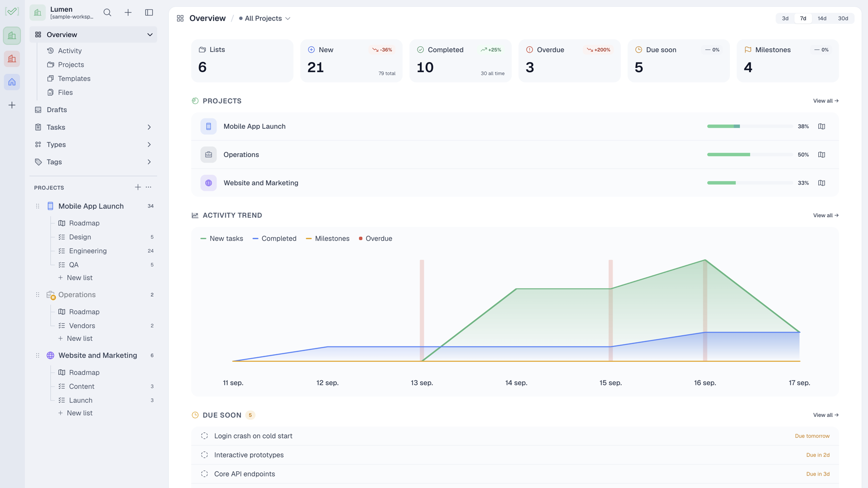Toggle the New tasks series in legend
868x488 pixels.
(x=222, y=239)
